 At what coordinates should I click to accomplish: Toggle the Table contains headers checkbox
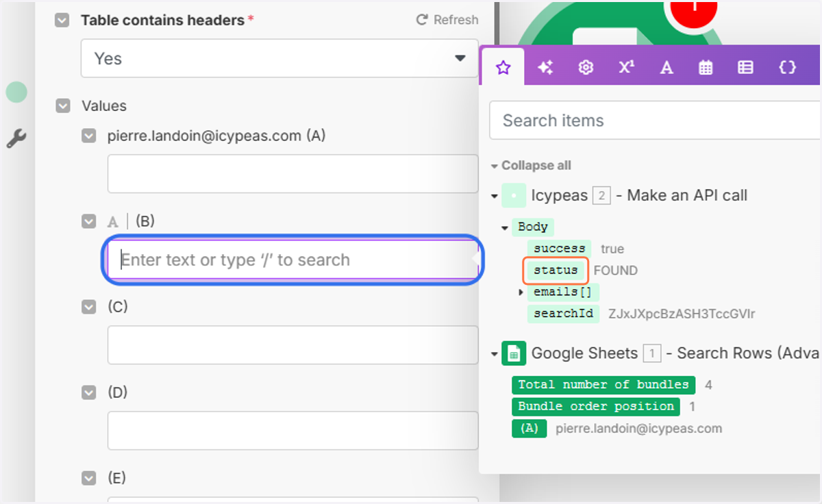[62, 21]
